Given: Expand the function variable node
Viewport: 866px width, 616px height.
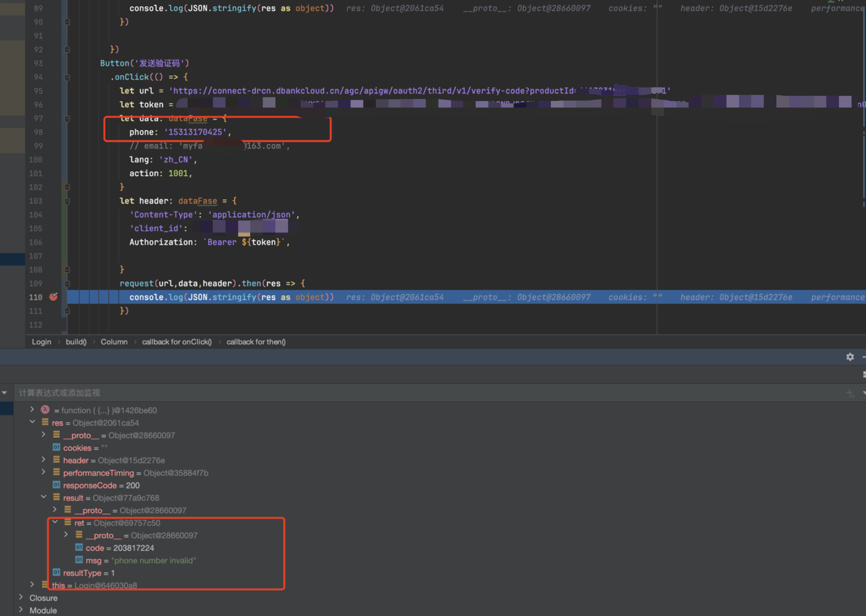Looking at the screenshot, I should (32, 410).
